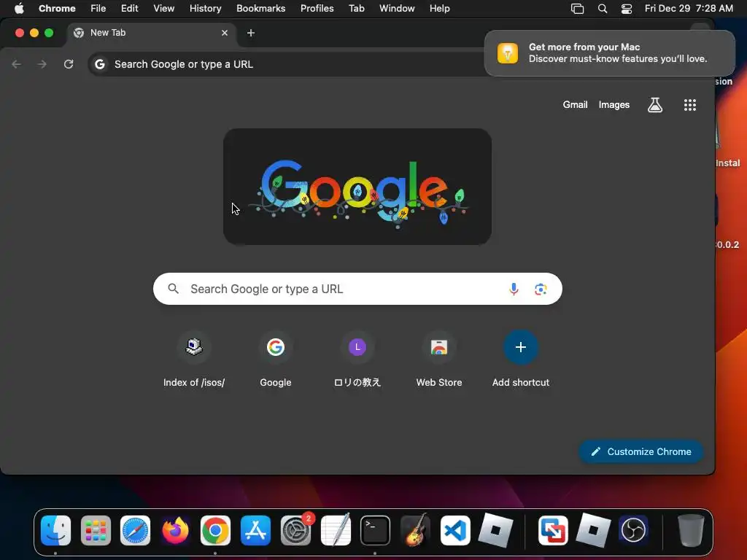The width and height of the screenshot is (747, 560).
Task: Open the View menu
Action: click(163, 8)
